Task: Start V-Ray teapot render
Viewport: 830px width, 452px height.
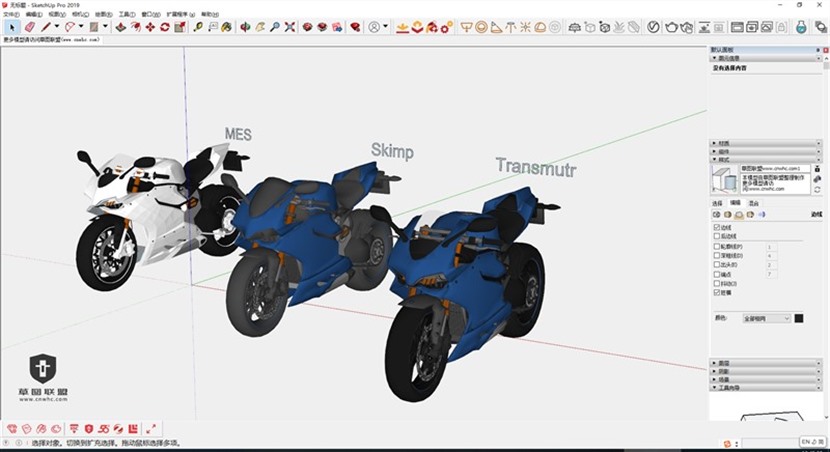Action: coord(671,26)
